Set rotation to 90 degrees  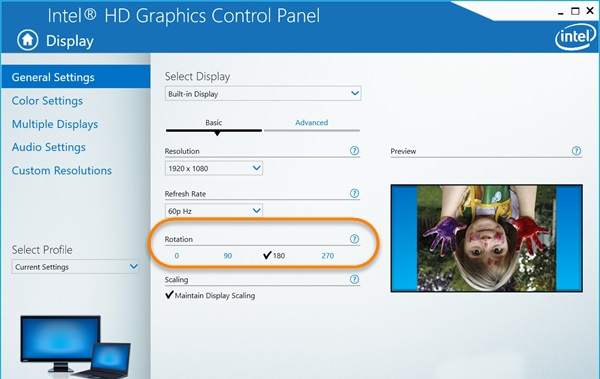pyautogui.click(x=228, y=256)
